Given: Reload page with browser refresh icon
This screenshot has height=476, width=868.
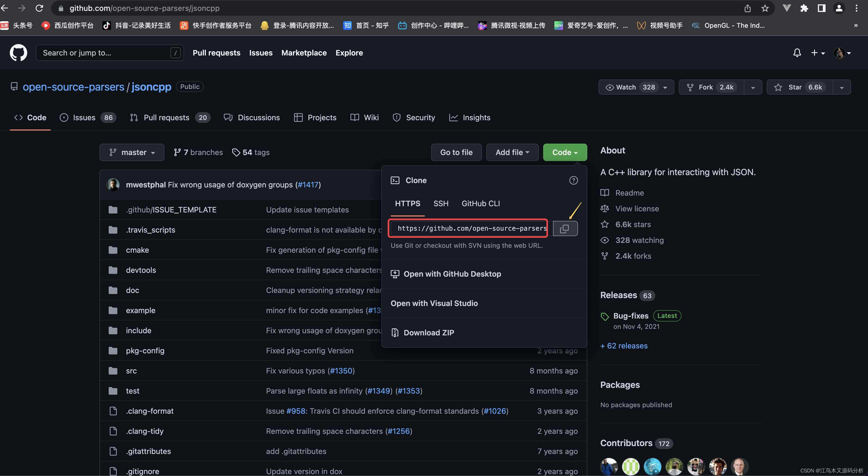Looking at the screenshot, I should (39, 8).
